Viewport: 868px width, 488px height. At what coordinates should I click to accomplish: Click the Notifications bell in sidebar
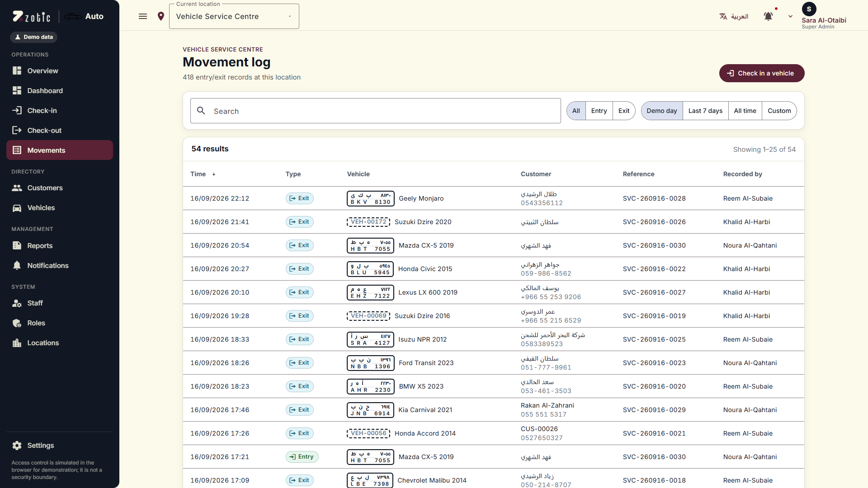coord(17,265)
